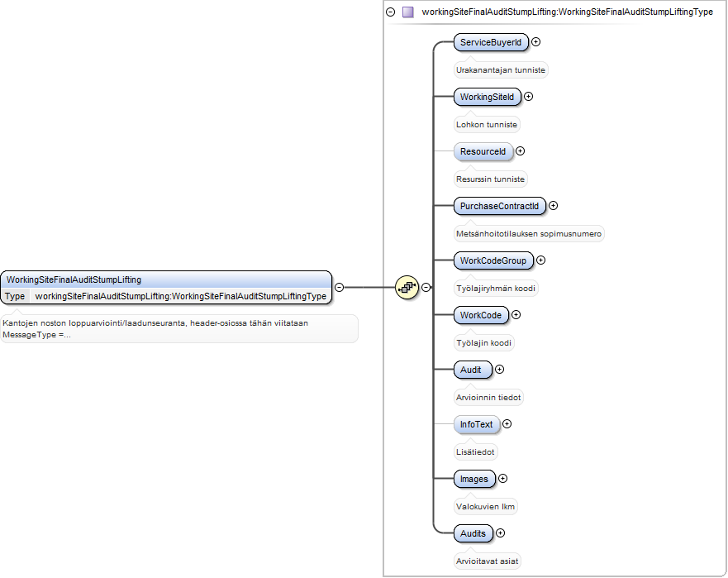Select the WorkingSiteId element node
Screen dimensions: 728x578
(x=487, y=97)
